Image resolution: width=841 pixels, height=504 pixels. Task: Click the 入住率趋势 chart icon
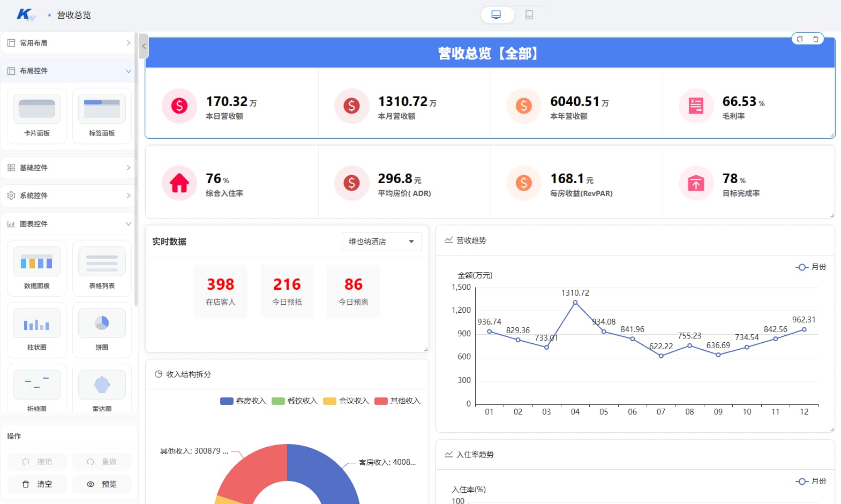449,454
